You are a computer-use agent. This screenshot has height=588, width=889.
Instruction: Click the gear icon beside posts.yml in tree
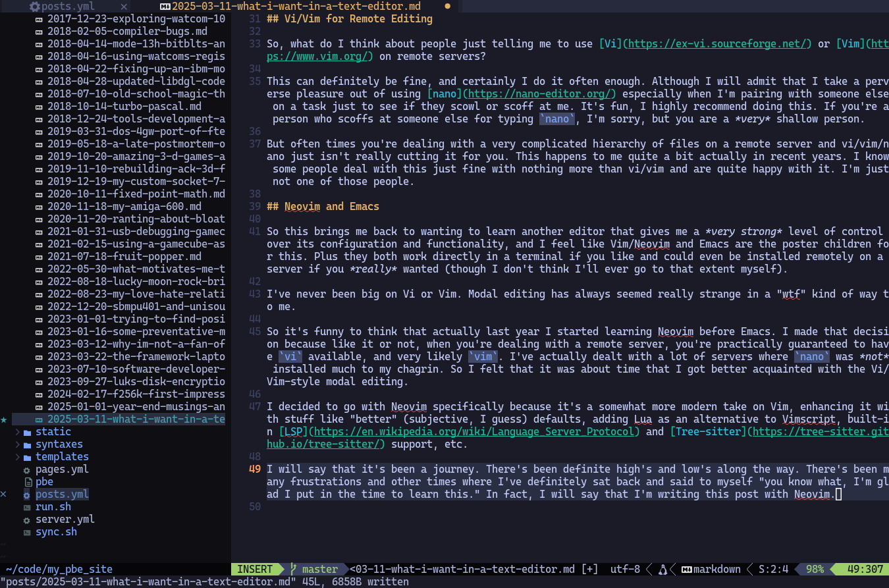(x=27, y=494)
